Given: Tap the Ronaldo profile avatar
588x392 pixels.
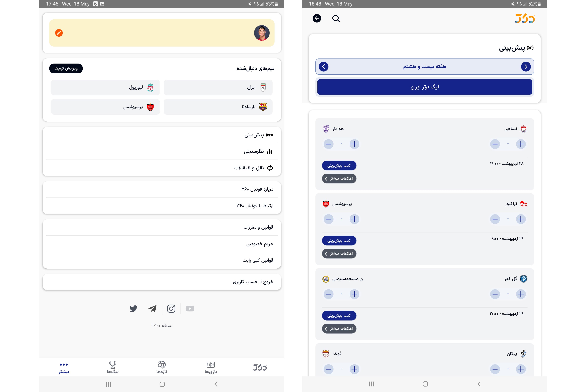Looking at the screenshot, I should click(x=262, y=33).
